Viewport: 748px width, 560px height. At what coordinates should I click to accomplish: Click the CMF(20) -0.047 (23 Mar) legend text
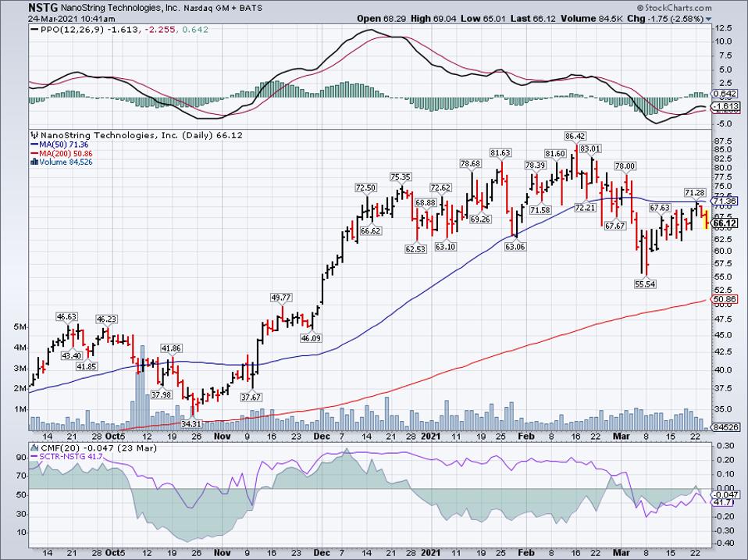pos(98,448)
